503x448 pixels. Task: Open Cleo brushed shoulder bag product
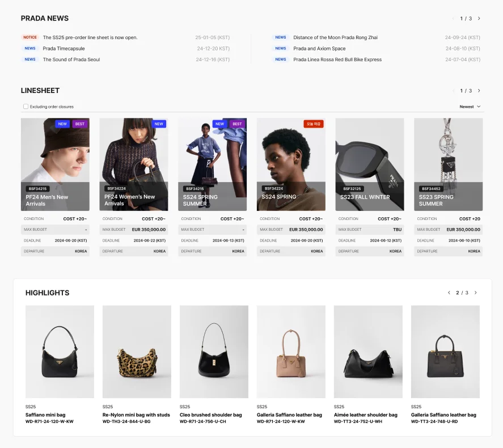tap(214, 352)
